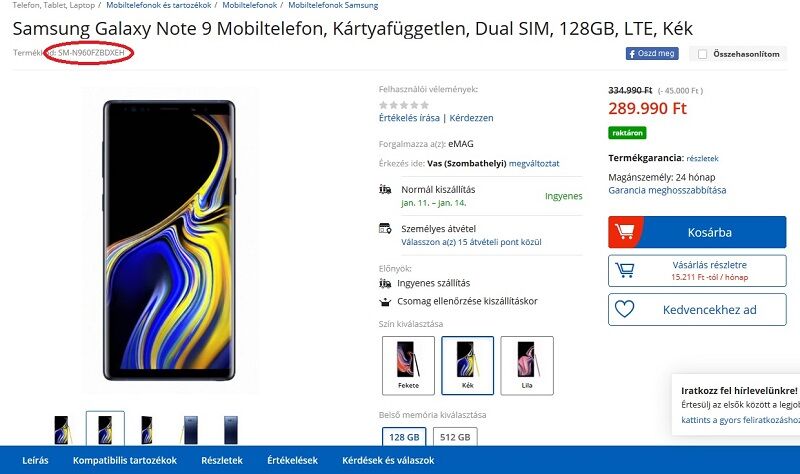This screenshot has width=800, height=474.
Task: Click the megváltoztat location link
Action: tap(534, 163)
